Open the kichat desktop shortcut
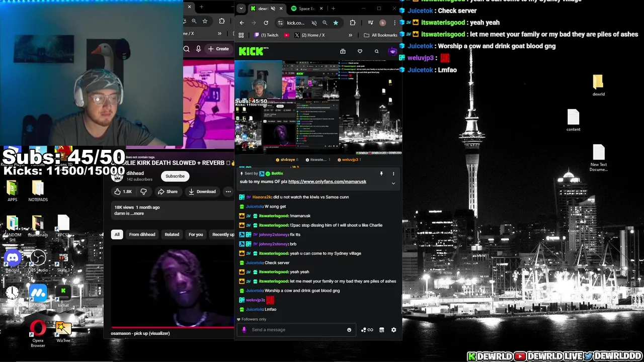 (63, 297)
